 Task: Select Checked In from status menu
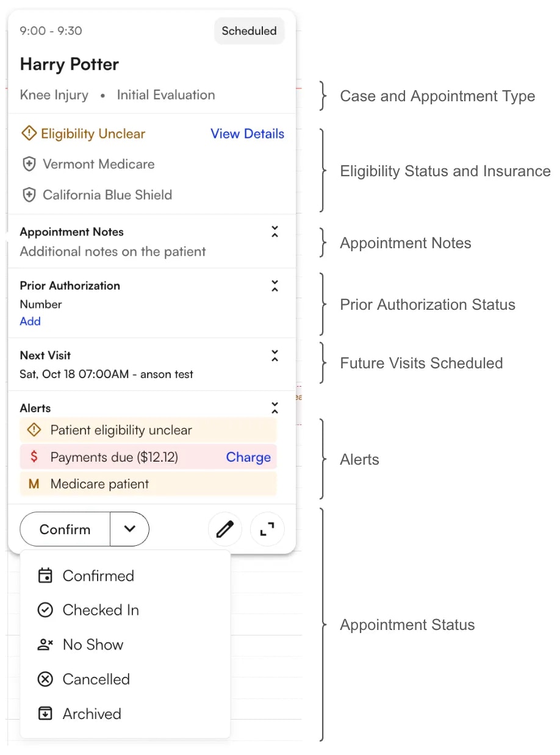point(101,610)
